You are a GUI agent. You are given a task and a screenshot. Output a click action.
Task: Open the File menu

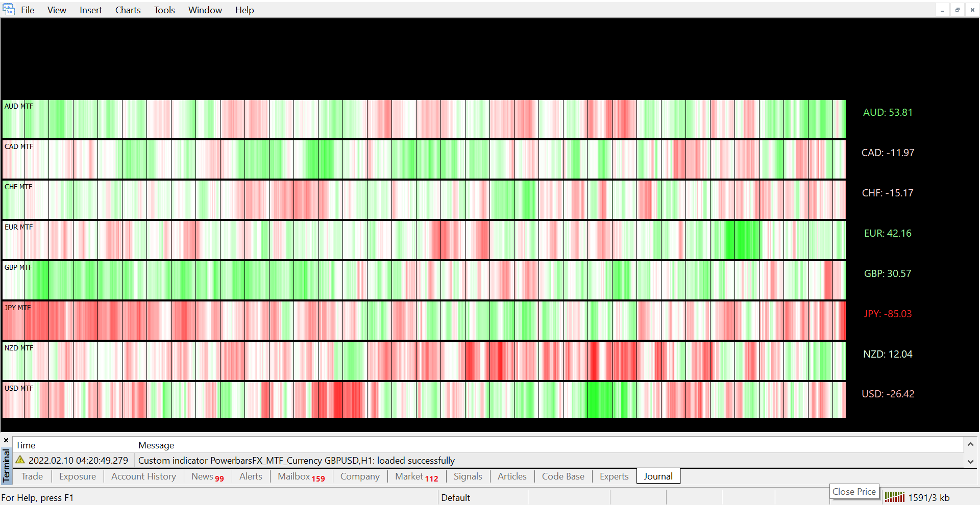28,10
